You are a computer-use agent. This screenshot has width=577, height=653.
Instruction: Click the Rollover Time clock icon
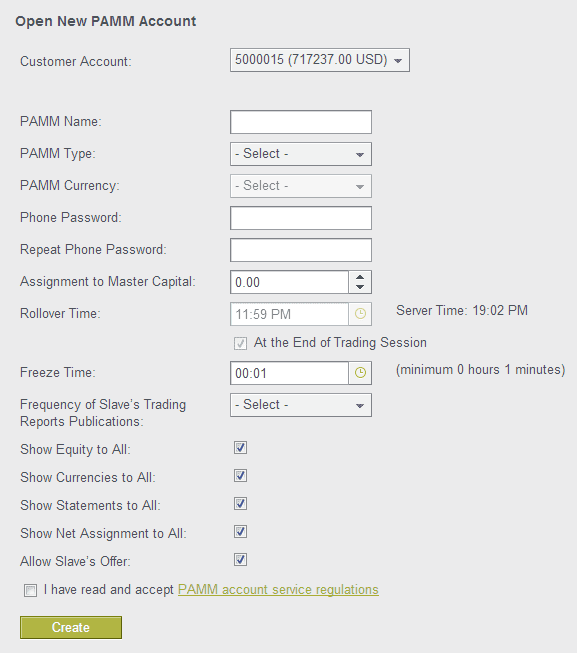(360, 314)
